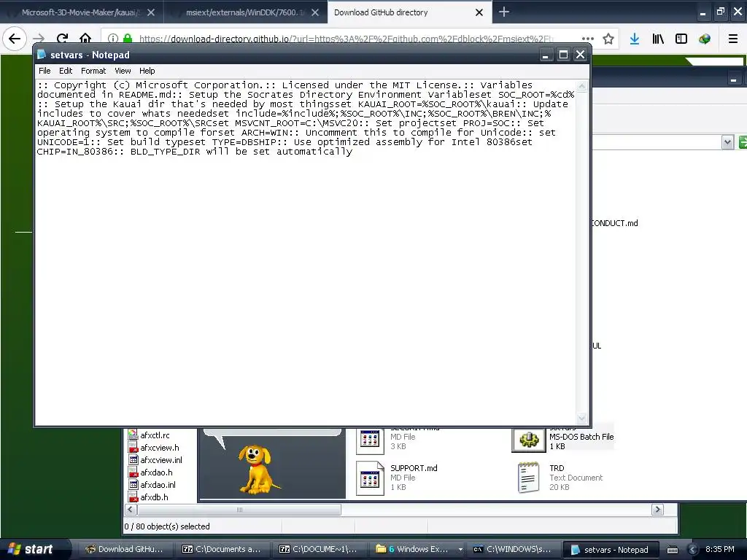The image size is (747, 560).
Task: Go to the browser home page
Action: point(85,39)
